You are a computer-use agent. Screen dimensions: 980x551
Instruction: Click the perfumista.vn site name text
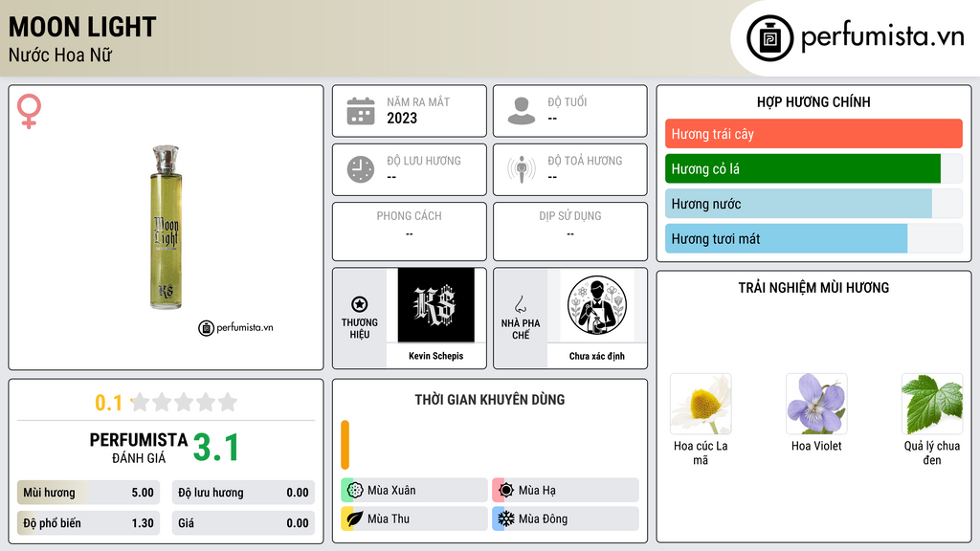tap(882, 37)
